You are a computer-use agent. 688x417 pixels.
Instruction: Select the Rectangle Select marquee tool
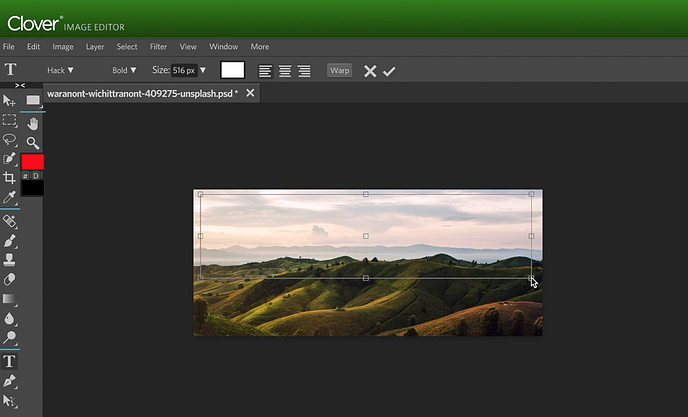click(x=9, y=120)
